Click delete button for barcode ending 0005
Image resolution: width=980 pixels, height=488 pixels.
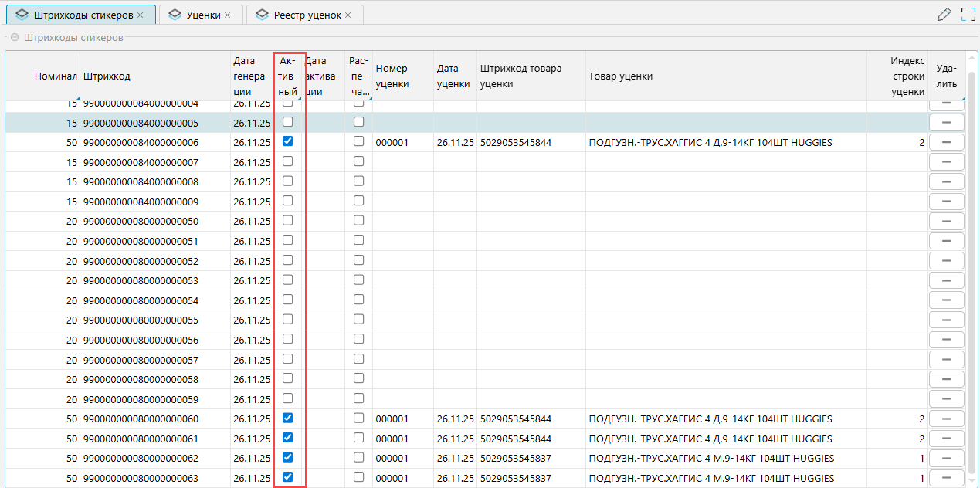tap(946, 122)
